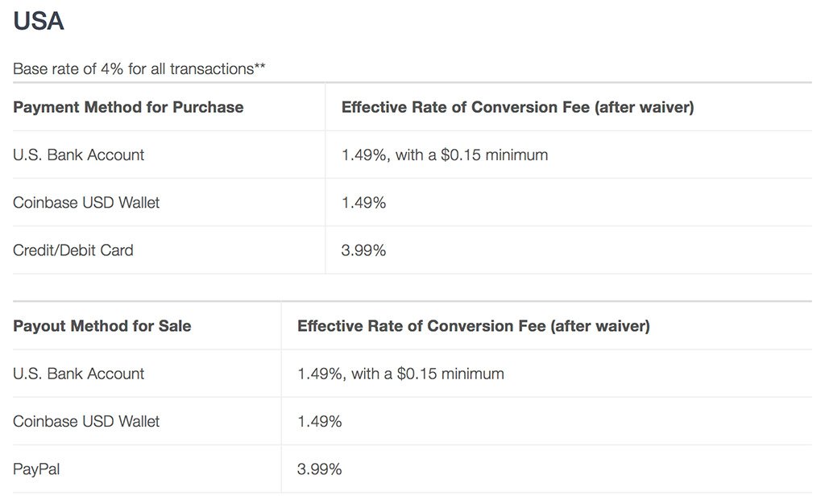The height and width of the screenshot is (504, 825).
Task: Select Coinbase USD Wallet purchase row
Action: (x=86, y=202)
